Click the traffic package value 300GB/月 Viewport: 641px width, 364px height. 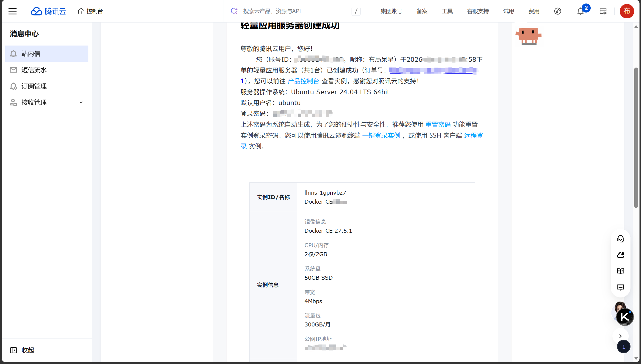pyautogui.click(x=317, y=324)
